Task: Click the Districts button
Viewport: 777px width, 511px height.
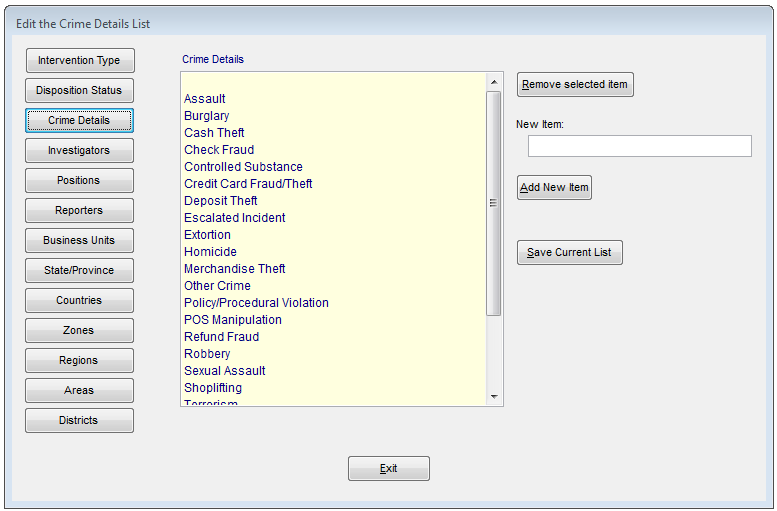Action: (79, 420)
